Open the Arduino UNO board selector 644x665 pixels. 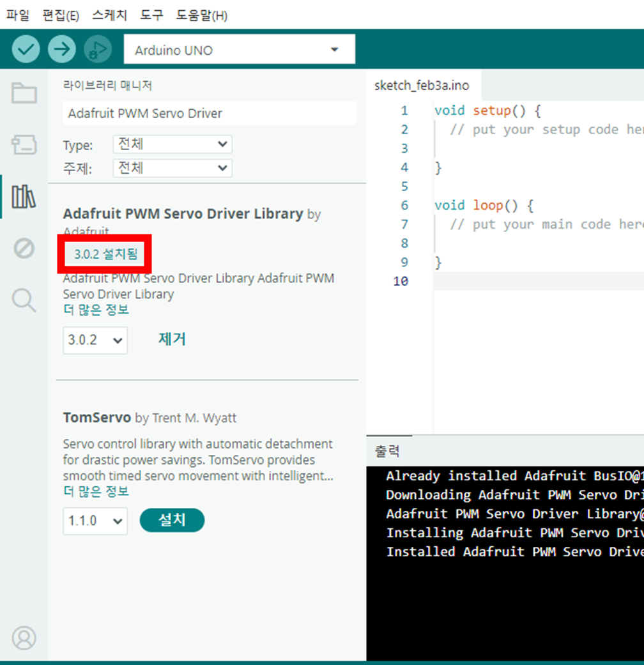[x=238, y=50]
